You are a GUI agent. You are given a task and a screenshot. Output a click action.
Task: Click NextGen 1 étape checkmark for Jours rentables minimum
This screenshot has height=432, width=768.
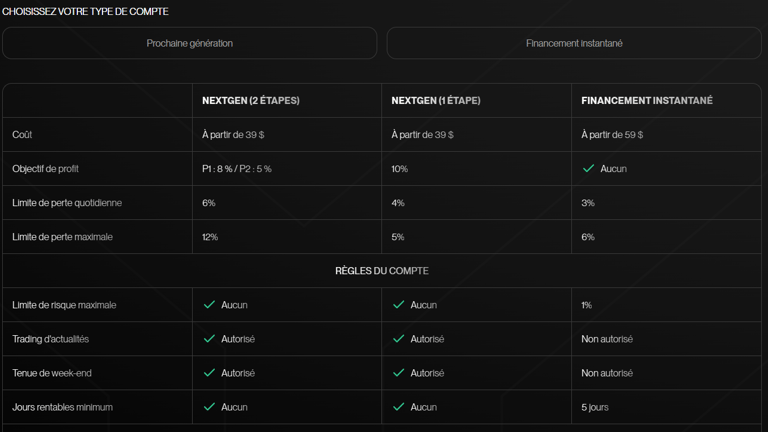pos(398,406)
